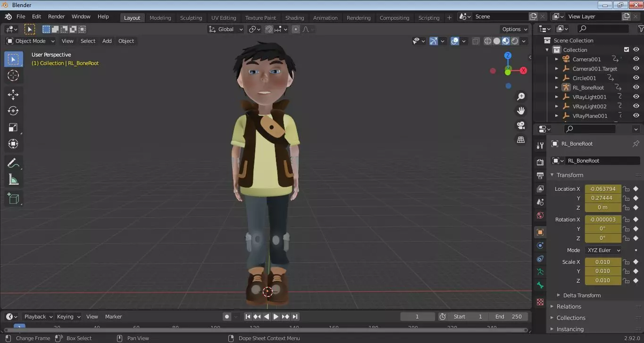This screenshot has width=644, height=343.
Task: Switch to the Animation workspace tab
Action: click(x=326, y=18)
